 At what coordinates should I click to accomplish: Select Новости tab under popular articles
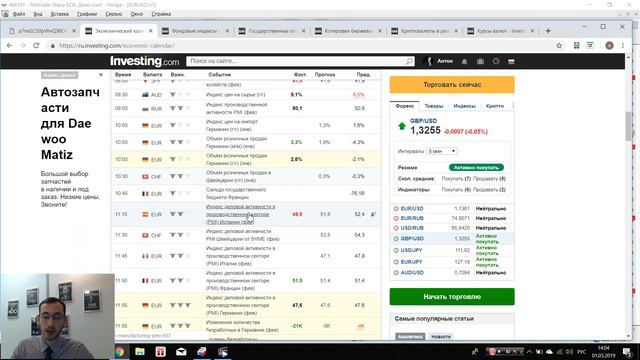point(441,337)
